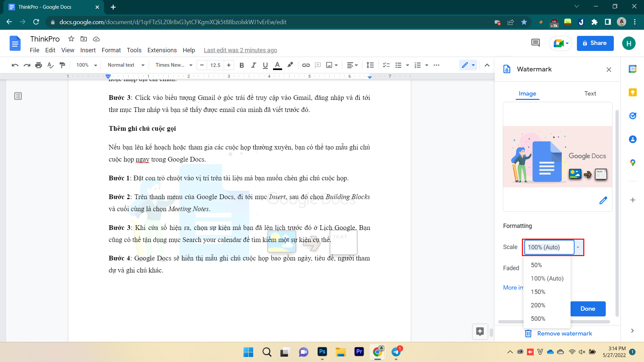Open the Tools menu

pyautogui.click(x=134, y=50)
